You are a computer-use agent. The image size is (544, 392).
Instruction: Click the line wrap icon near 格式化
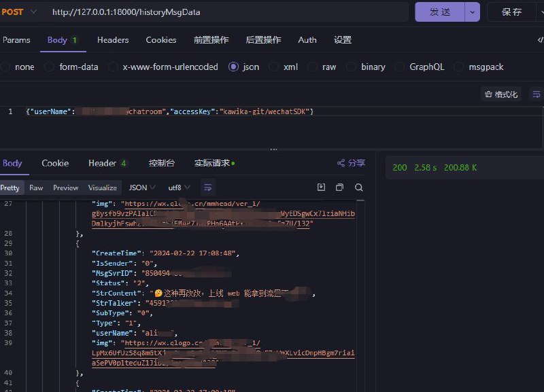pyautogui.click(x=537, y=94)
